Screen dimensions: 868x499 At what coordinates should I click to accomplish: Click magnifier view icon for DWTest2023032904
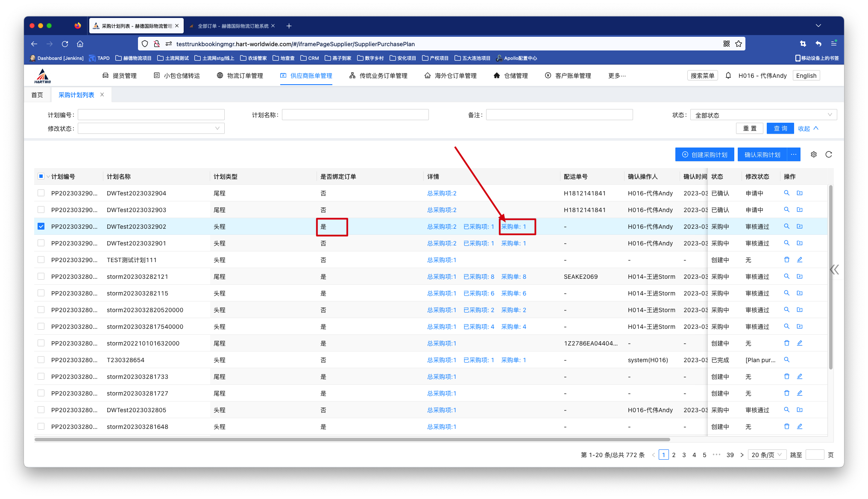pos(786,193)
